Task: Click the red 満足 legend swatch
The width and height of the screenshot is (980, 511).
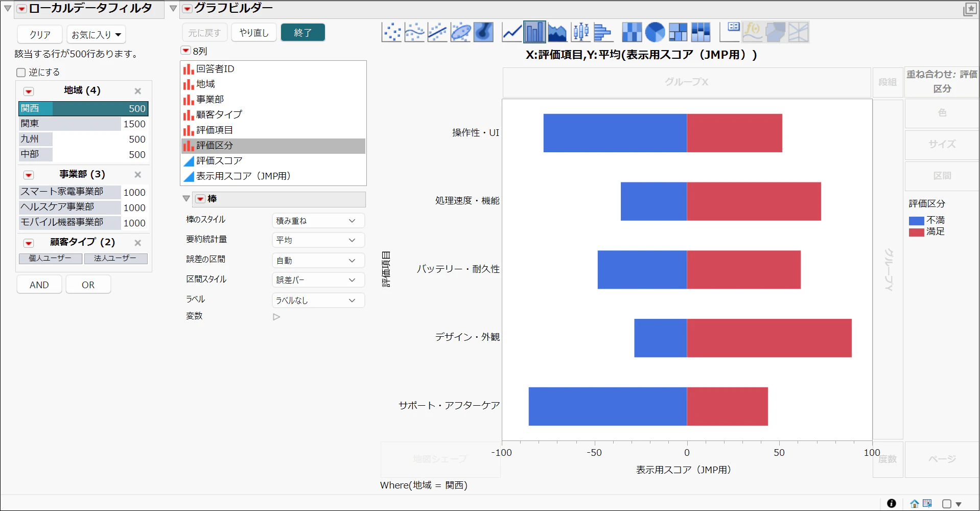Action: [917, 233]
